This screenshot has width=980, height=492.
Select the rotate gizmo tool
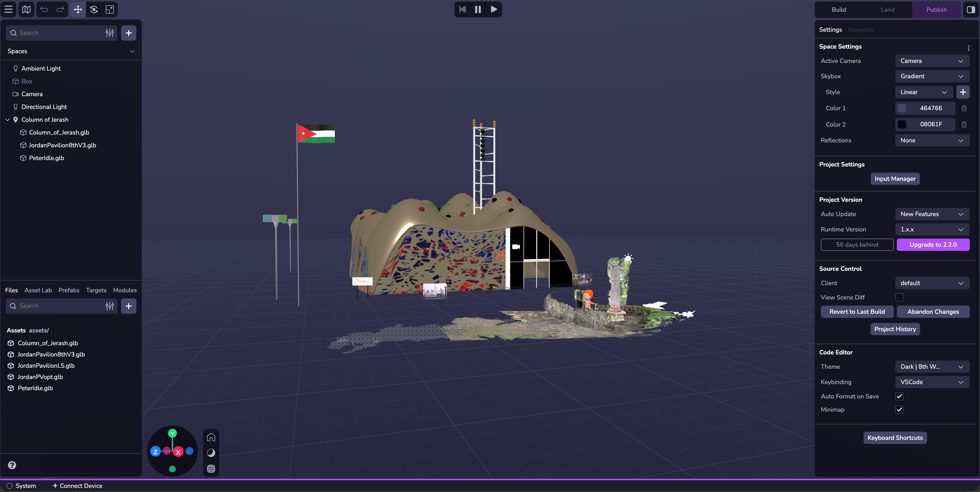point(94,9)
